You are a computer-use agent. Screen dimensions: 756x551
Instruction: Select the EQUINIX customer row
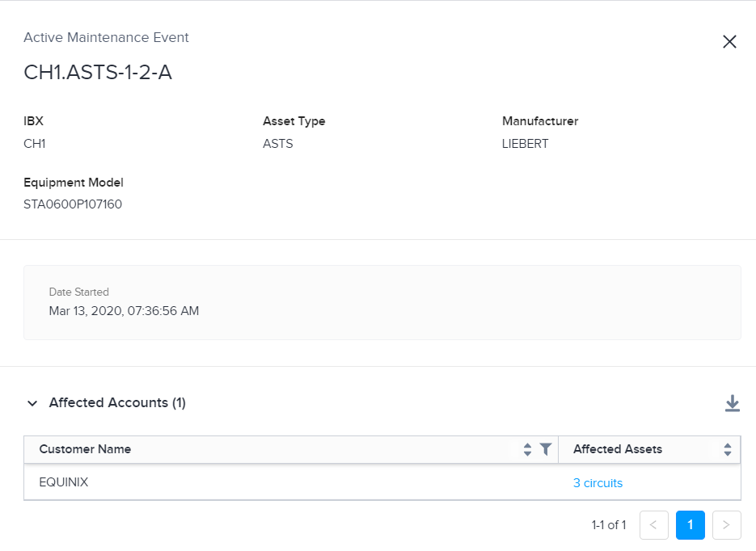(382, 482)
